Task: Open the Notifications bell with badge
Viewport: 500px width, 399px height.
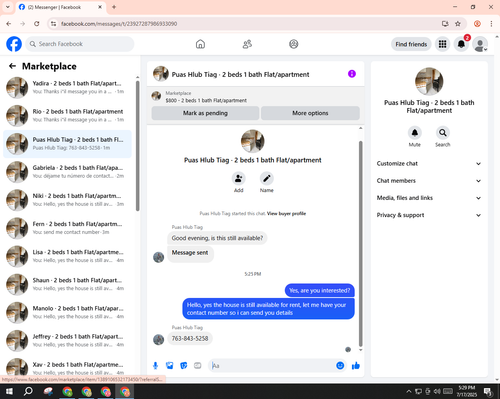Action: [x=461, y=44]
